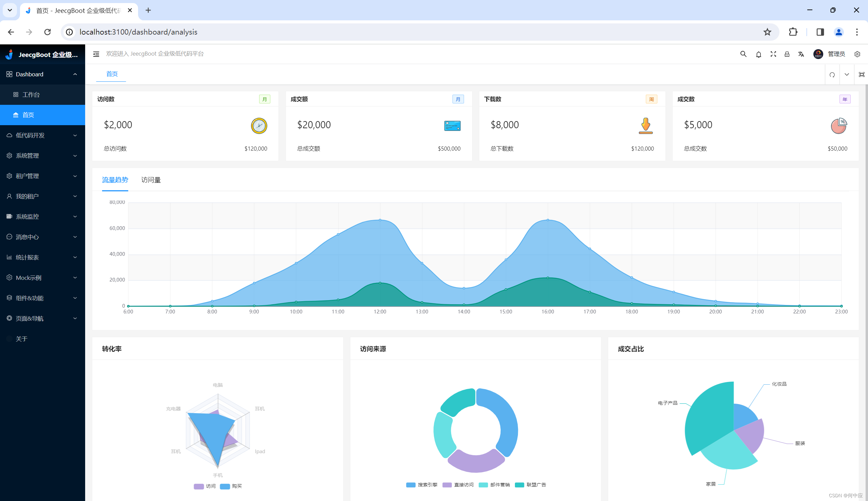Image resolution: width=868 pixels, height=501 pixels.
Task: Bookmark this page with the star icon
Action: click(x=767, y=32)
